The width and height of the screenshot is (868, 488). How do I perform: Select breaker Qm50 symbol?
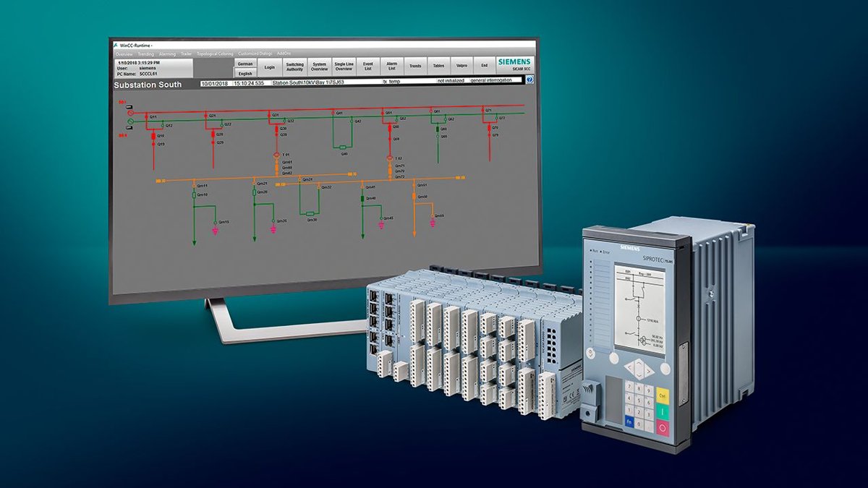414,196
